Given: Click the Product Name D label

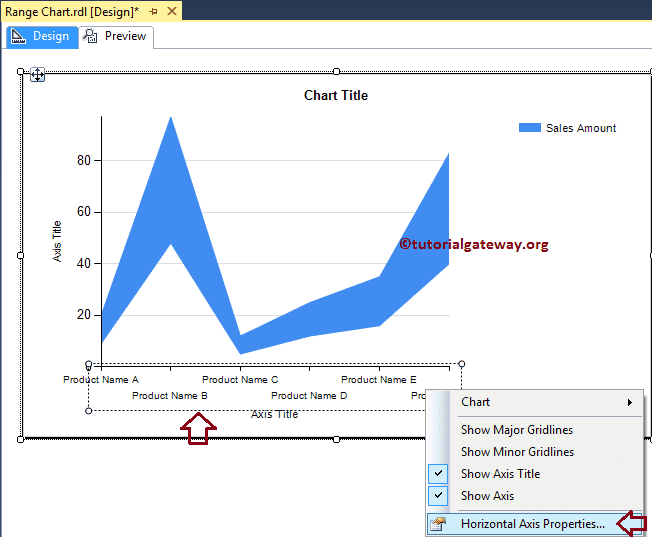Looking at the screenshot, I should click(309, 396).
